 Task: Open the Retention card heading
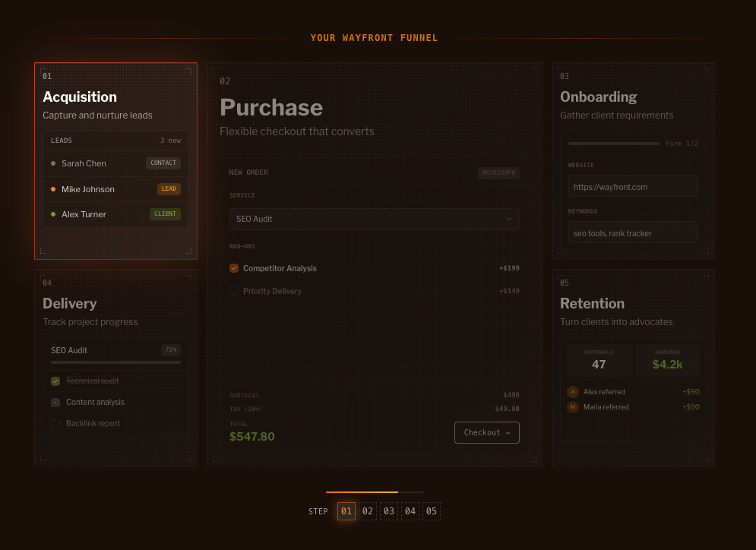click(592, 303)
